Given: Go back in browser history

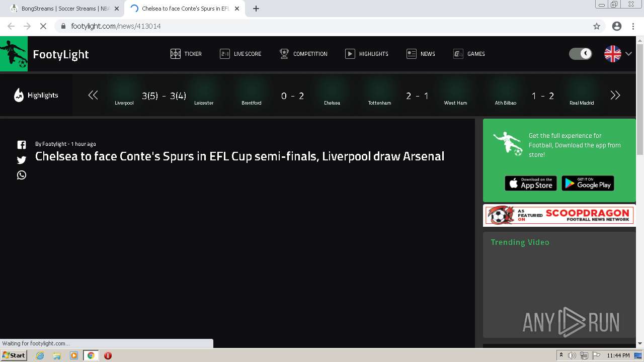Looking at the screenshot, I should 11,26.
